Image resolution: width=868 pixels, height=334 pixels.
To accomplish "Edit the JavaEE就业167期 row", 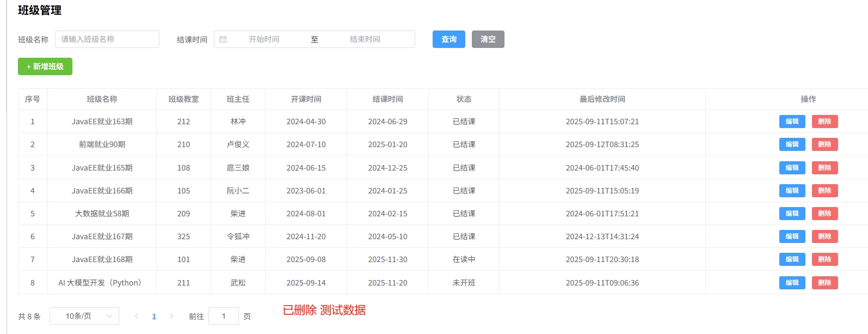I will click(792, 236).
